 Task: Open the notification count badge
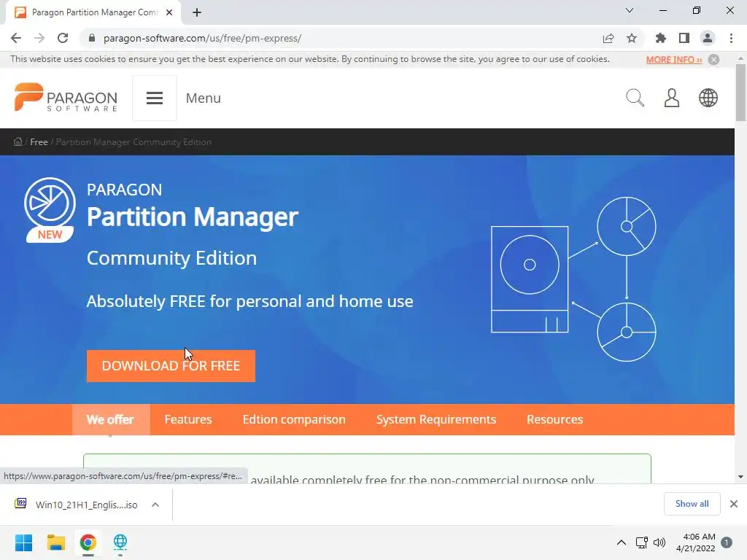coord(727,542)
